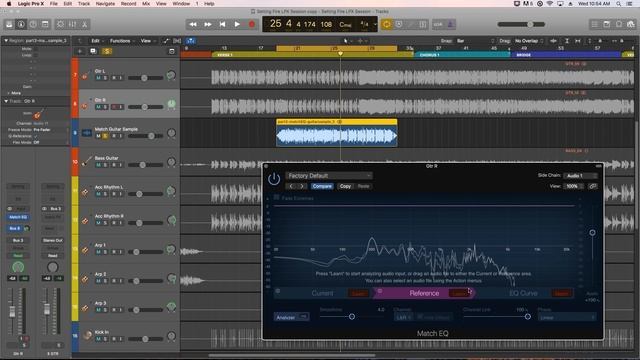Adjust the Channel Link slider handle

click(528, 317)
